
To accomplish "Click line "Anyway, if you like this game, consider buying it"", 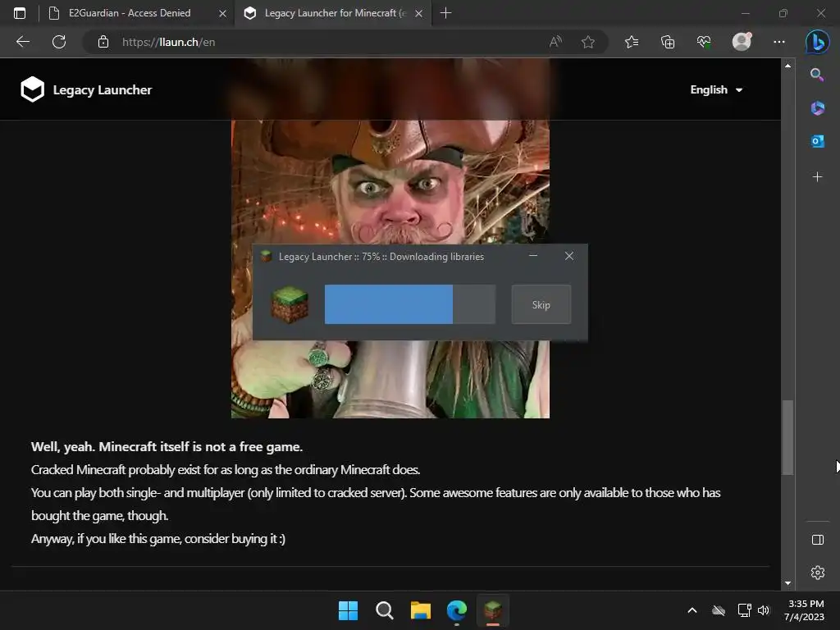I will pyautogui.click(x=158, y=538).
